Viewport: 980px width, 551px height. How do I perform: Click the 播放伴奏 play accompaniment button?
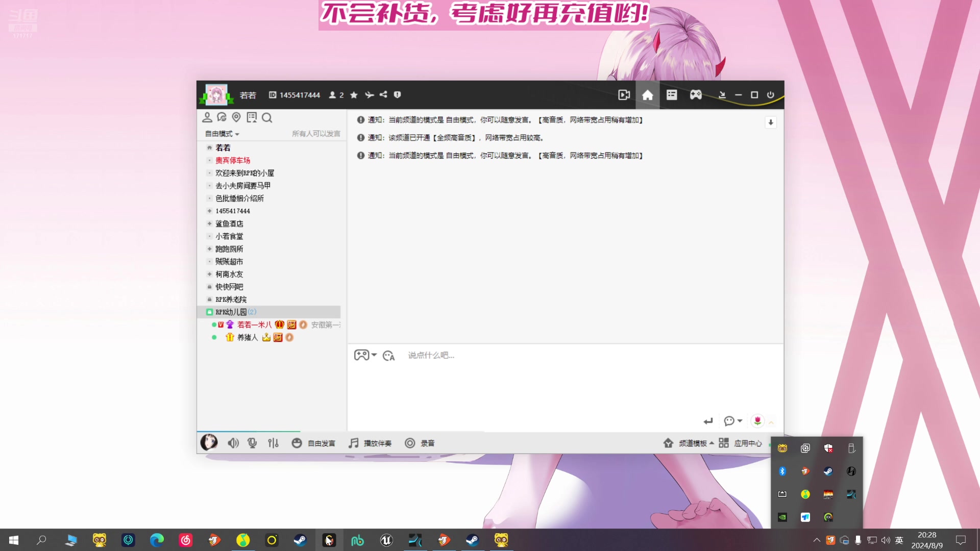pos(370,443)
